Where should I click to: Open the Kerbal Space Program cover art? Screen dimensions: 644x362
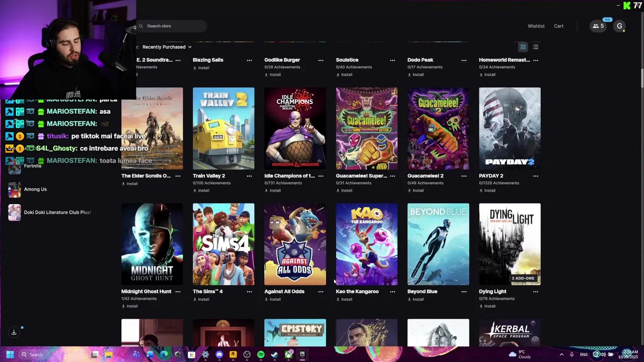click(510, 333)
